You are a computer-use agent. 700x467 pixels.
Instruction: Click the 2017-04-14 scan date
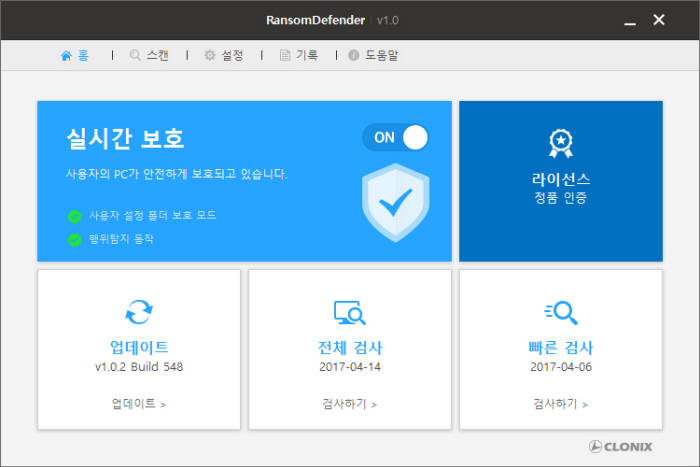(x=350, y=367)
